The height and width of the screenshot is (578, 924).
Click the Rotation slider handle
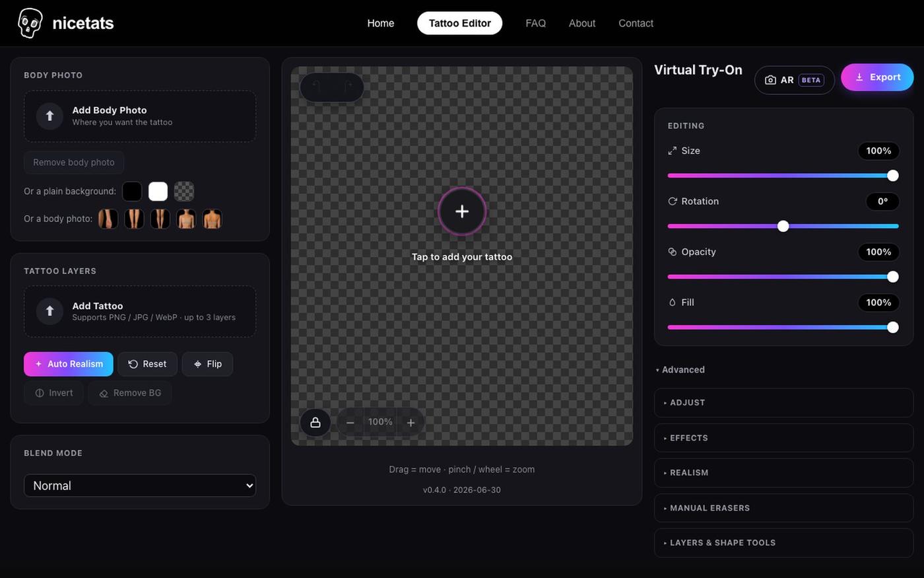coord(783,227)
